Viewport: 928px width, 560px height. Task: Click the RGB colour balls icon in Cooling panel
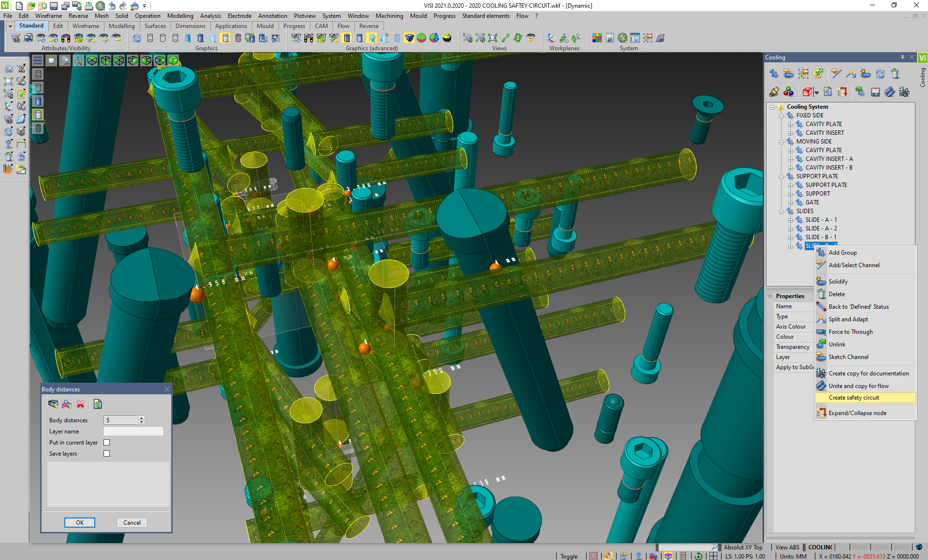(788, 92)
